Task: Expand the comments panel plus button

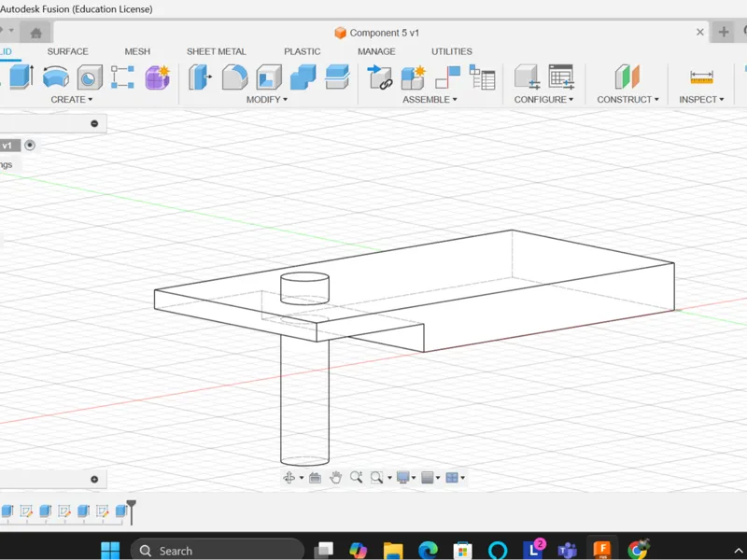Action: pyautogui.click(x=94, y=479)
